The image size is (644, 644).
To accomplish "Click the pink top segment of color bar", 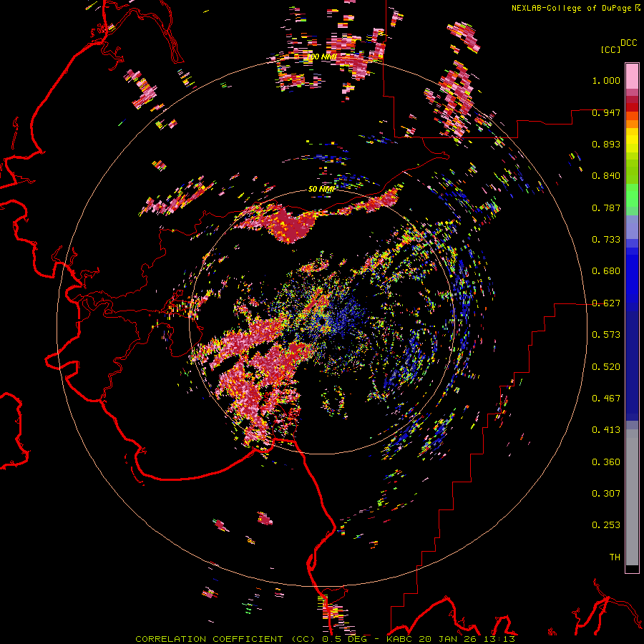I will [x=632, y=76].
